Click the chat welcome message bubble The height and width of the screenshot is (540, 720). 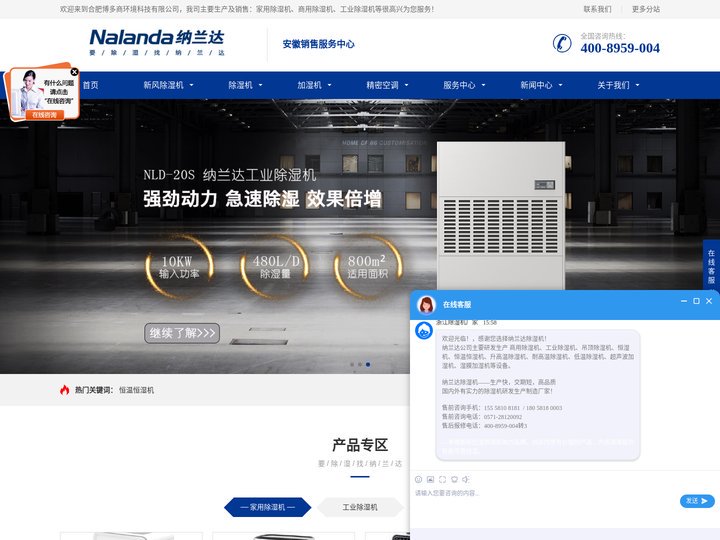(x=538, y=395)
